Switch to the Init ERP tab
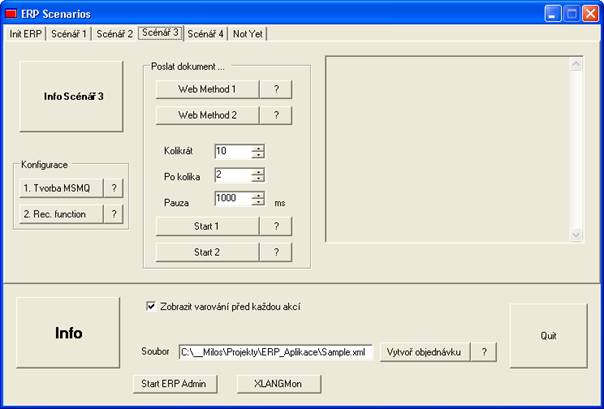Screen dimensions: 604x409 [x=25, y=34]
